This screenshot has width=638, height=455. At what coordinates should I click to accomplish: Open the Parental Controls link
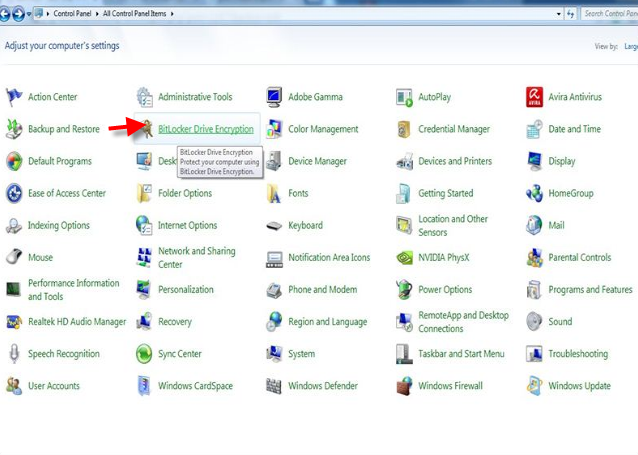580,258
